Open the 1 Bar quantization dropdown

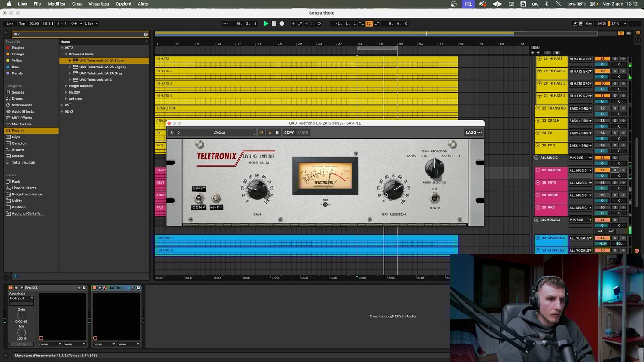91,24
